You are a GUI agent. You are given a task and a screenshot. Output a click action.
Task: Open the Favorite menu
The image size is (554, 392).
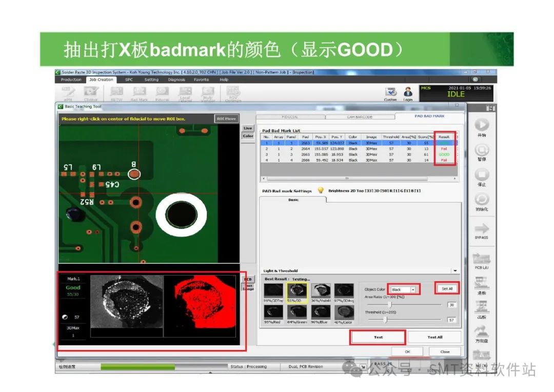(x=202, y=80)
